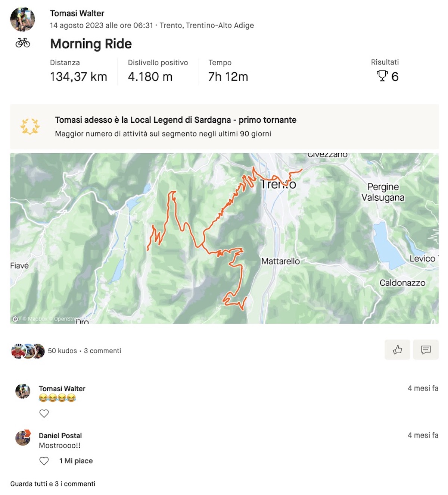The height and width of the screenshot is (495, 448).
Task: Open Daniel Postal's profile name
Action: coord(60,435)
